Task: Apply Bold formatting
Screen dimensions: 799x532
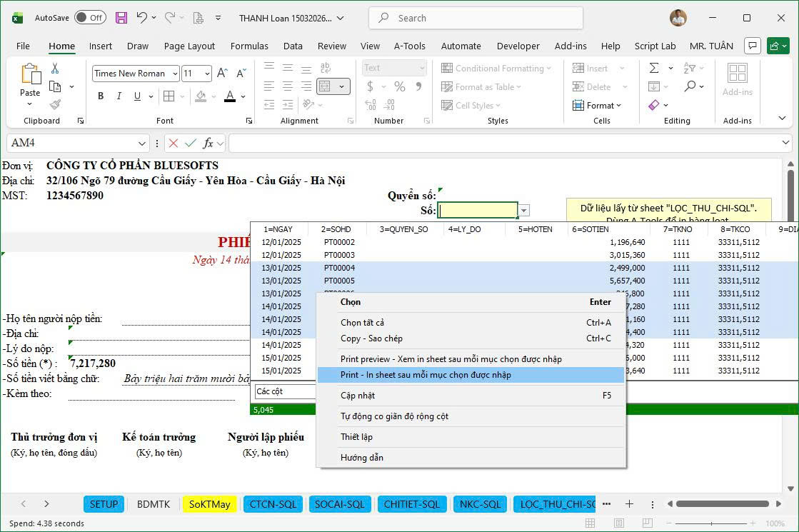Action: (101, 96)
